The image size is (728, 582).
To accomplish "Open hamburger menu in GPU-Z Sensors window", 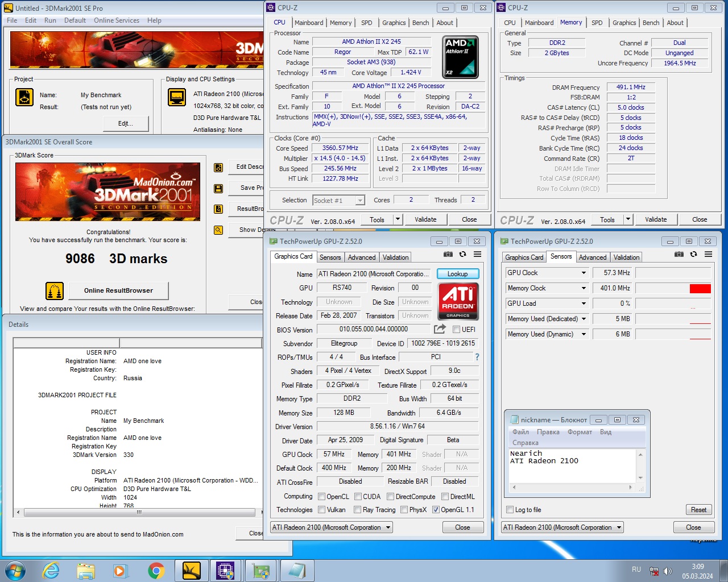I will click(x=709, y=254).
